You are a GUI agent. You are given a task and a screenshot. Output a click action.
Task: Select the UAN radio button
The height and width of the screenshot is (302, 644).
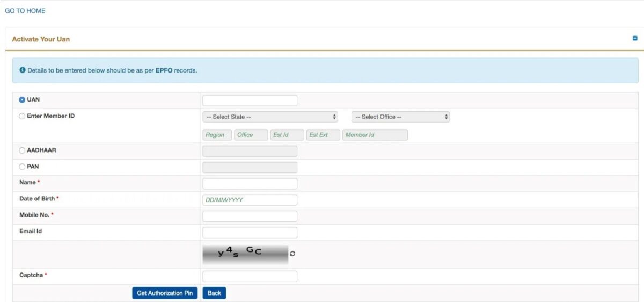pos(22,100)
